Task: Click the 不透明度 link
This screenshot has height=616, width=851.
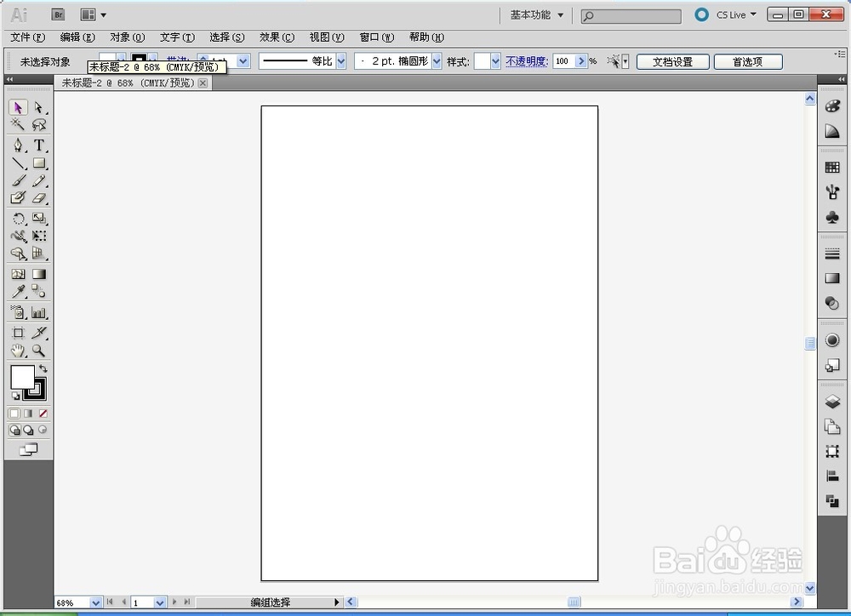Action: pos(527,61)
